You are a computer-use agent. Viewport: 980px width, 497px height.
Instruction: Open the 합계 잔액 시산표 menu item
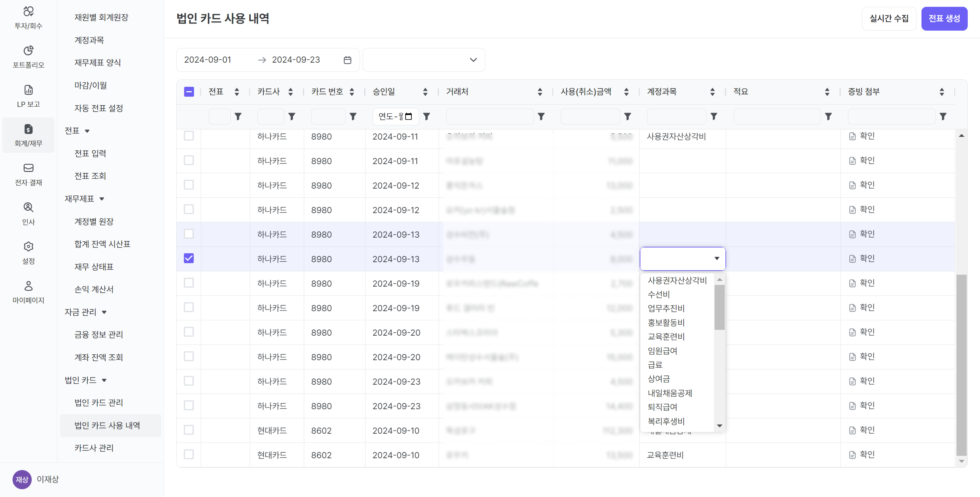point(102,244)
